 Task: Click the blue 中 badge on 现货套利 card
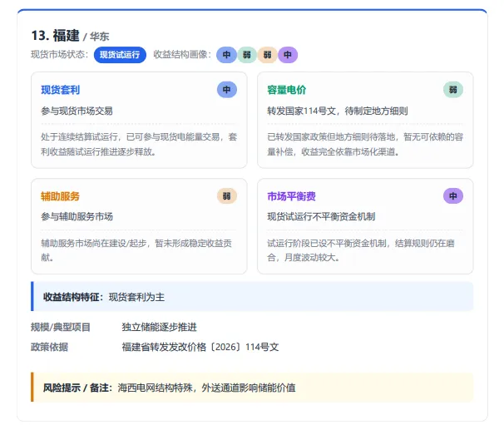[x=227, y=89]
